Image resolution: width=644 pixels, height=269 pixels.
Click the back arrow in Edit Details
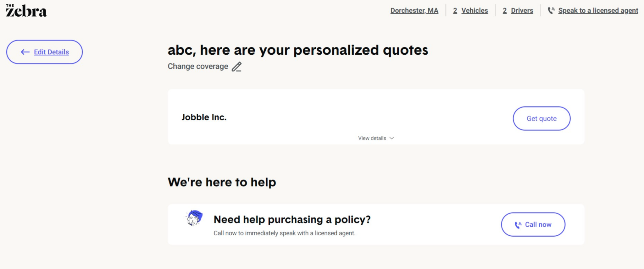pyautogui.click(x=25, y=52)
